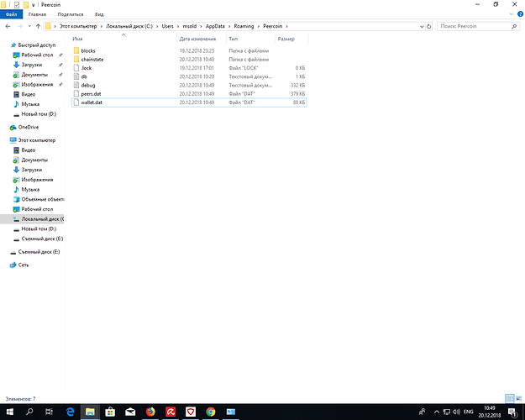
Task: Sort files by Размер column
Action: point(286,39)
